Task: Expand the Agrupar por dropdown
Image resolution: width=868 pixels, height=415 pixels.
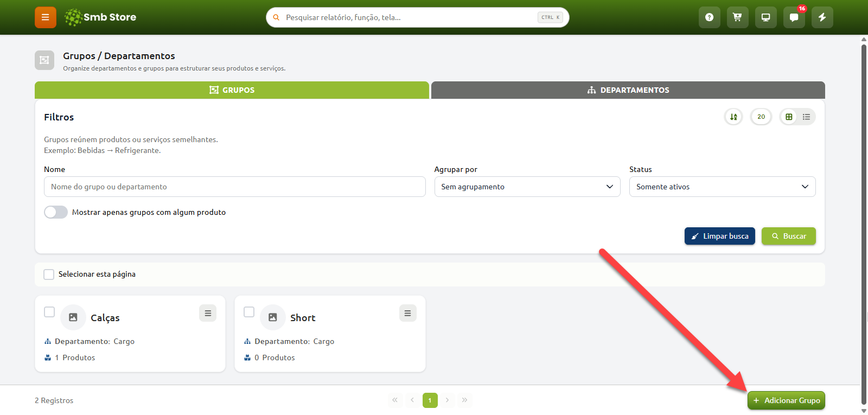Action: pos(527,187)
